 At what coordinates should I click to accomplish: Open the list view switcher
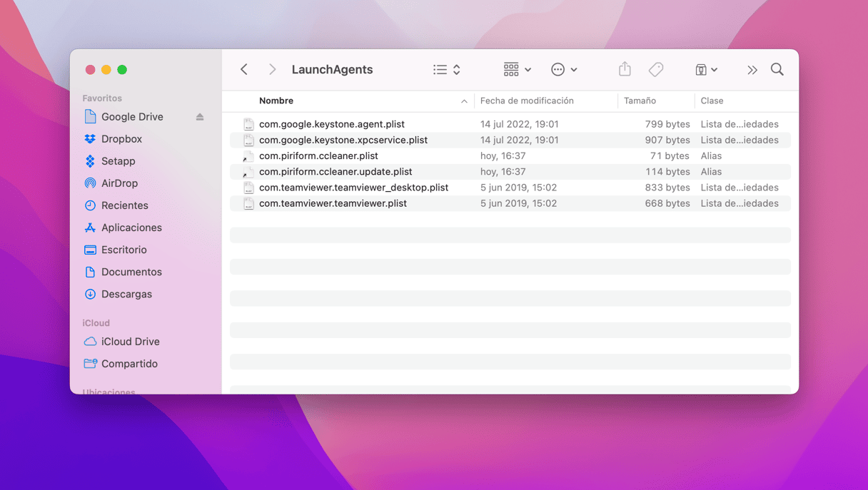click(447, 69)
